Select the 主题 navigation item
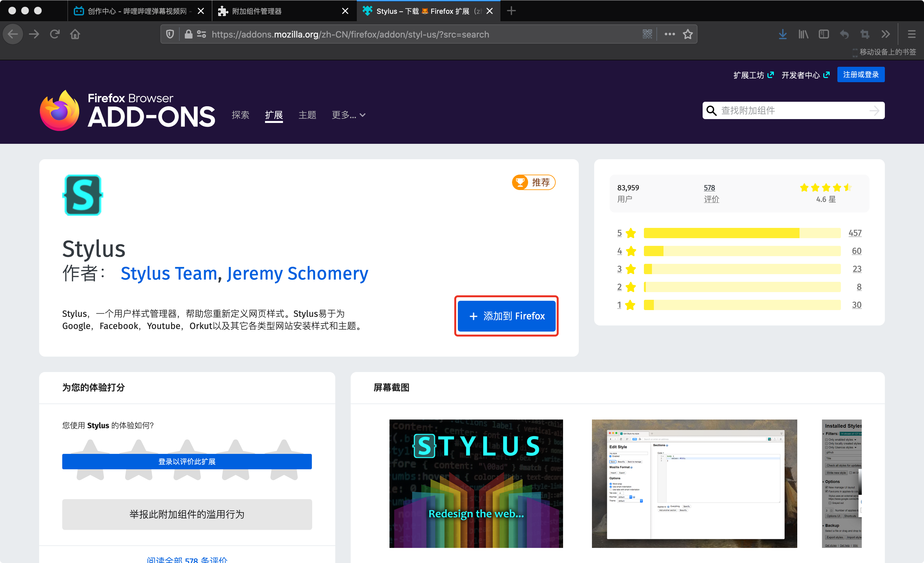The height and width of the screenshot is (563, 924). tap(307, 115)
